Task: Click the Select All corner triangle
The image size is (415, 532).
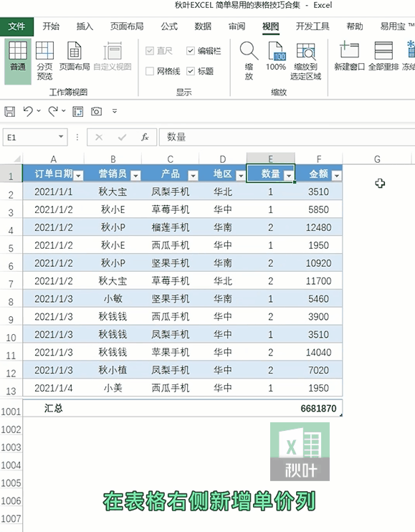Action: [x=16, y=158]
